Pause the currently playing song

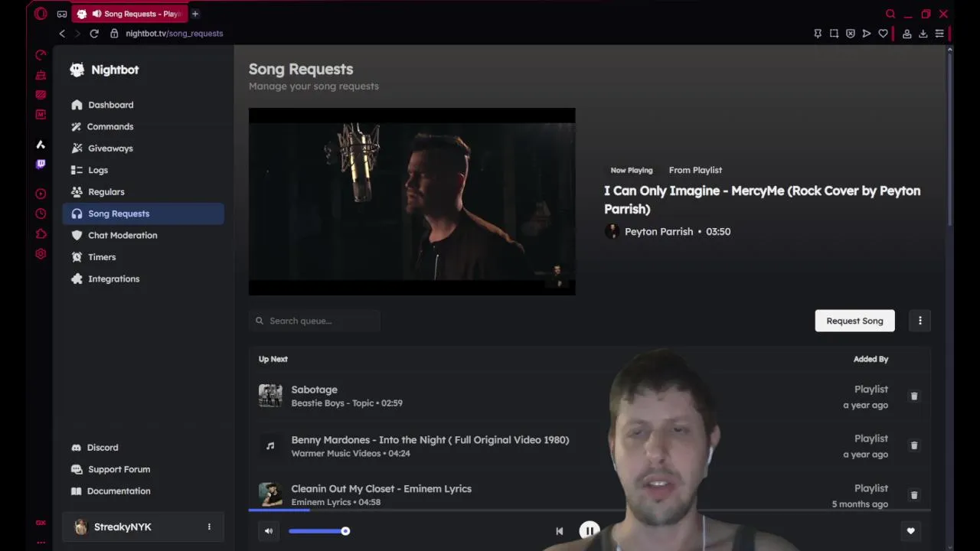tap(590, 530)
